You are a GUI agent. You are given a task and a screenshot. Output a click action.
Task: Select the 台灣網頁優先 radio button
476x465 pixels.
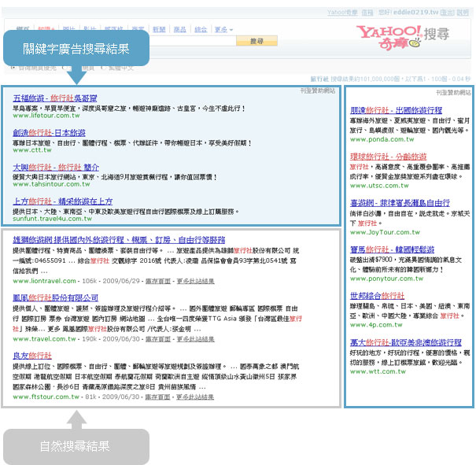(x=13, y=68)
